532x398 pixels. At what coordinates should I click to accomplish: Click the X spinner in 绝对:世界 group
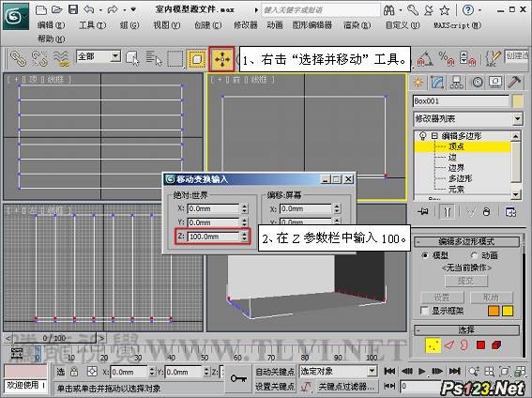click(x=244, y=208)
